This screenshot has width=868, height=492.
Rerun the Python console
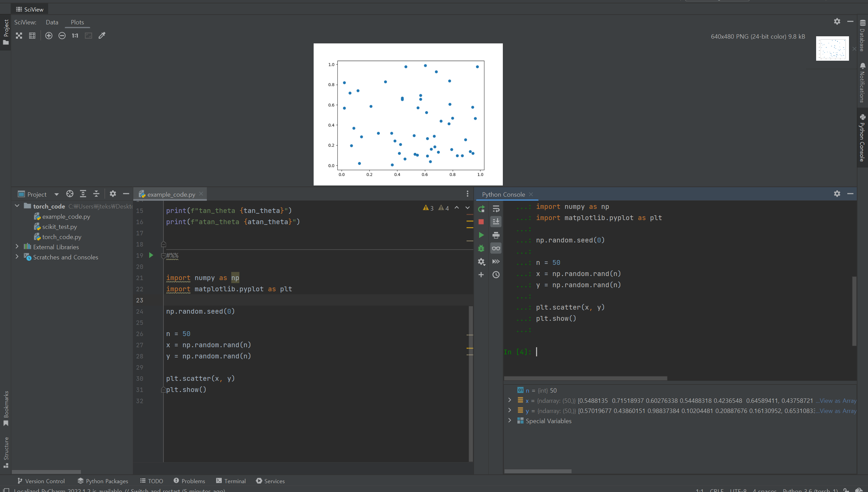pyautogui.click(x=481, y=209)
